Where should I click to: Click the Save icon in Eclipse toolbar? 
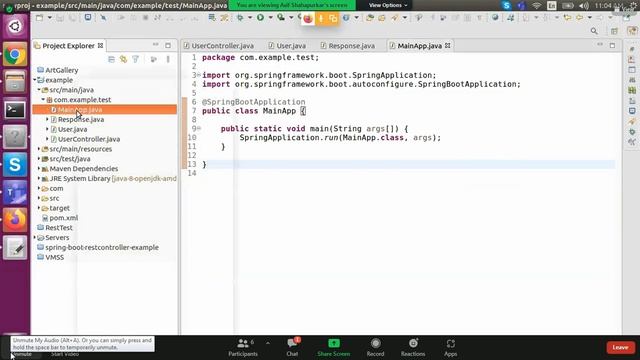click(x=60, y=18)
